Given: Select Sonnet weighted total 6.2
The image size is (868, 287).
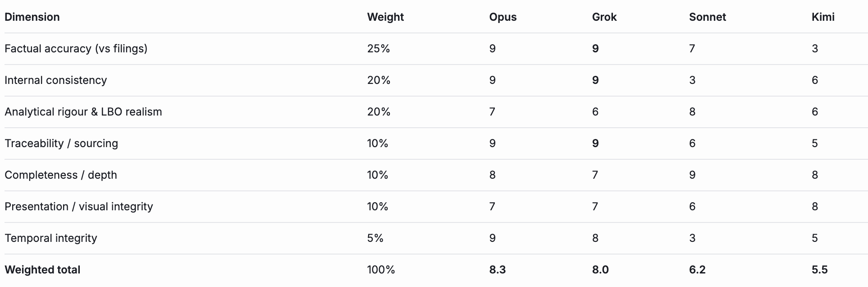Looking at the screenshot, I should 697,270.
